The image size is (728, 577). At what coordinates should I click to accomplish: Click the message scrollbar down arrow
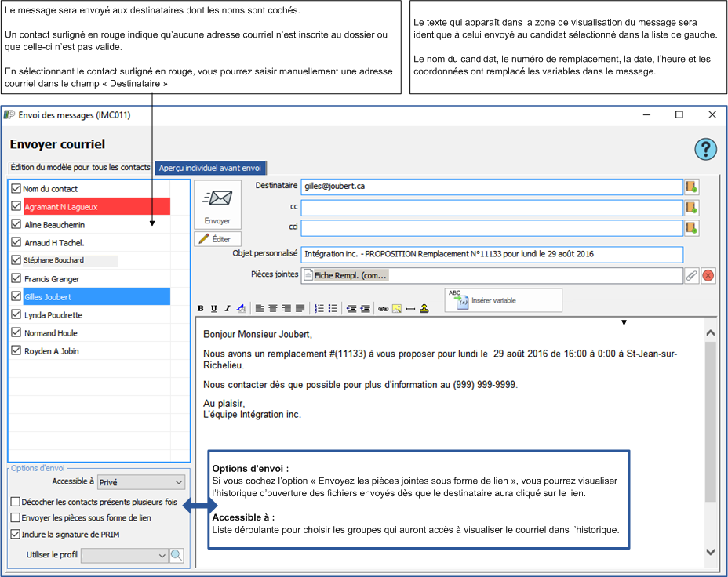(x=711, y=552)
